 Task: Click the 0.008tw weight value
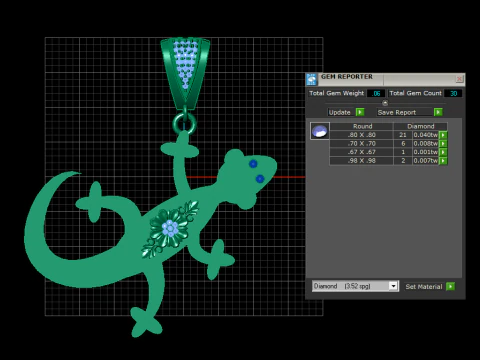click(426, 144)
